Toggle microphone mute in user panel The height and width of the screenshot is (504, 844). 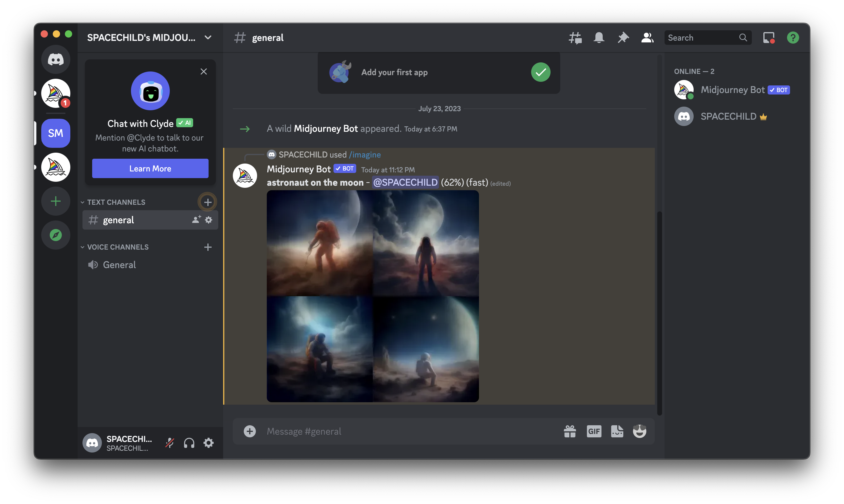pyautogui.click(x=169, y=443)
